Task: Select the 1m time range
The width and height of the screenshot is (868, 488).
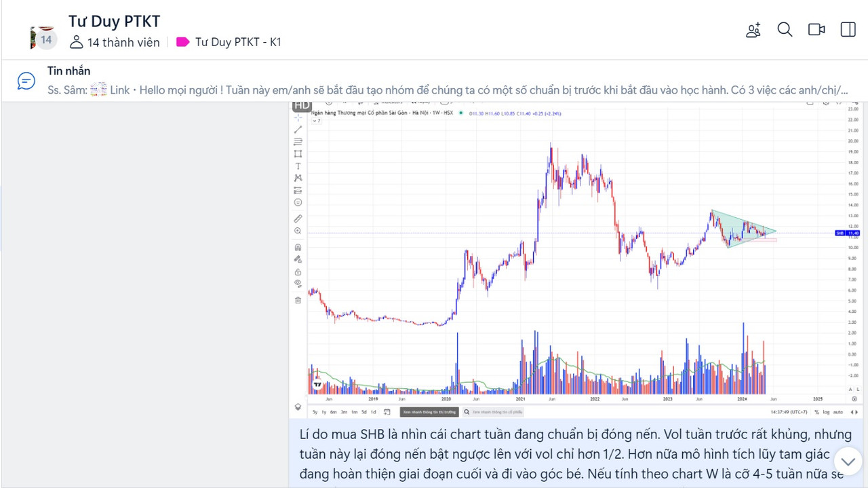Action: pos(354,412)
